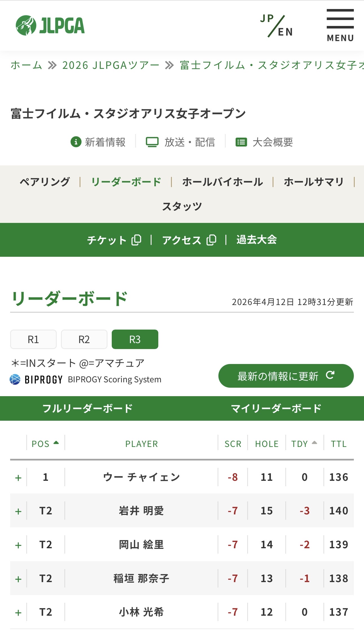Sort leaderboard by POS column
Viewport: 364px width, 636px height.
(45, 444)
